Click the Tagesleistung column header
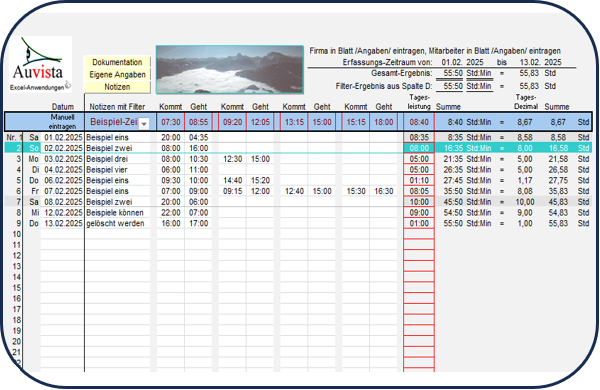600x390 pixels. point(419,102)
